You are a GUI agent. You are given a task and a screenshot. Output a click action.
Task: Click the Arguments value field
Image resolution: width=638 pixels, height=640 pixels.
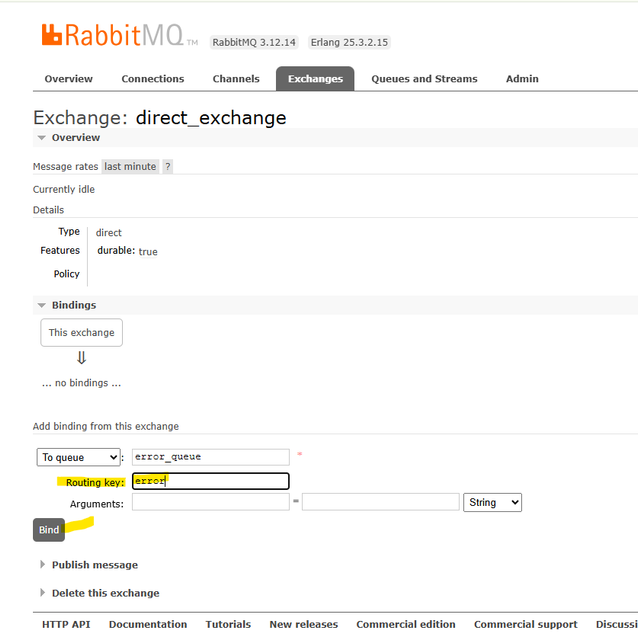click(381, 502)
